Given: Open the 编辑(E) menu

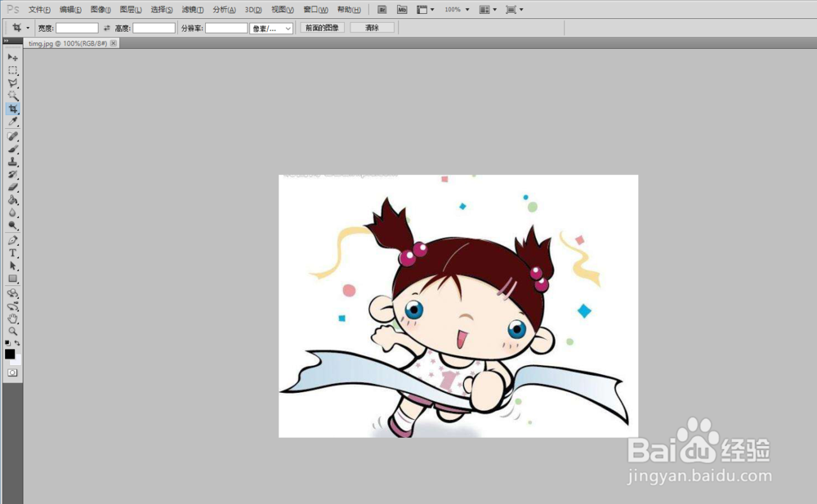Looking at the screenshot, I should (x=70, y=9).
